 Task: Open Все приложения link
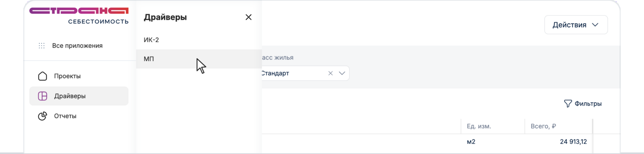click(77, 46)
